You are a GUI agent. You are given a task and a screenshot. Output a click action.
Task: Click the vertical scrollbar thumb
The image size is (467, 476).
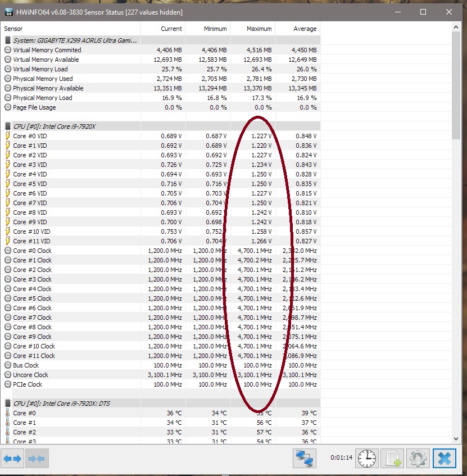pos(456,85)
